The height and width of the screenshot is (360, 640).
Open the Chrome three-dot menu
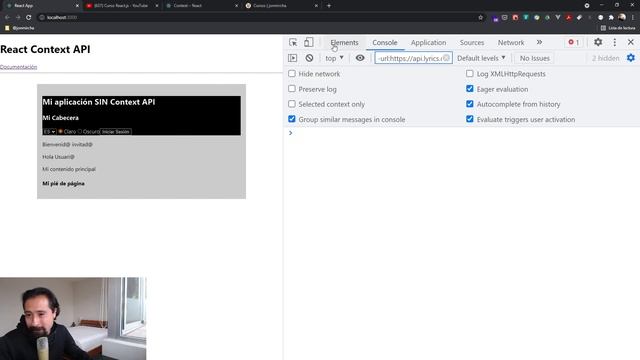tap(633, 18)
